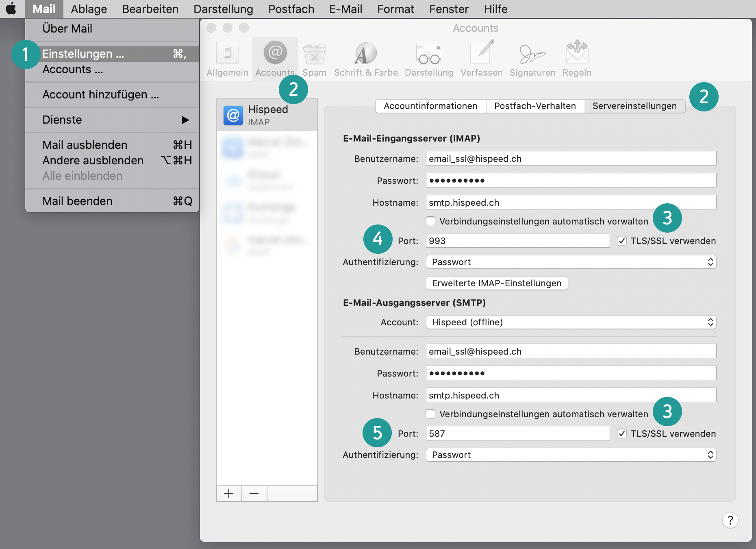Add a new account with plus button
The image size is (756, 549).
[x=229, y=493]
